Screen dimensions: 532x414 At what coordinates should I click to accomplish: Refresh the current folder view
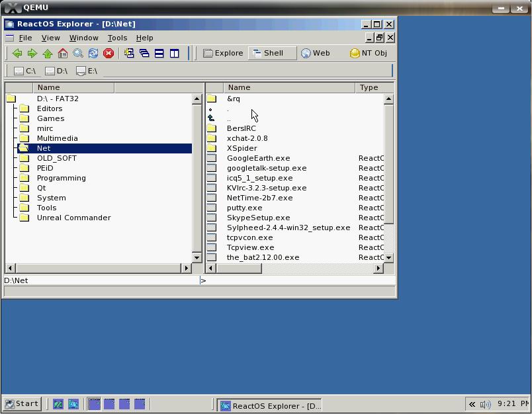pos(93,54)
